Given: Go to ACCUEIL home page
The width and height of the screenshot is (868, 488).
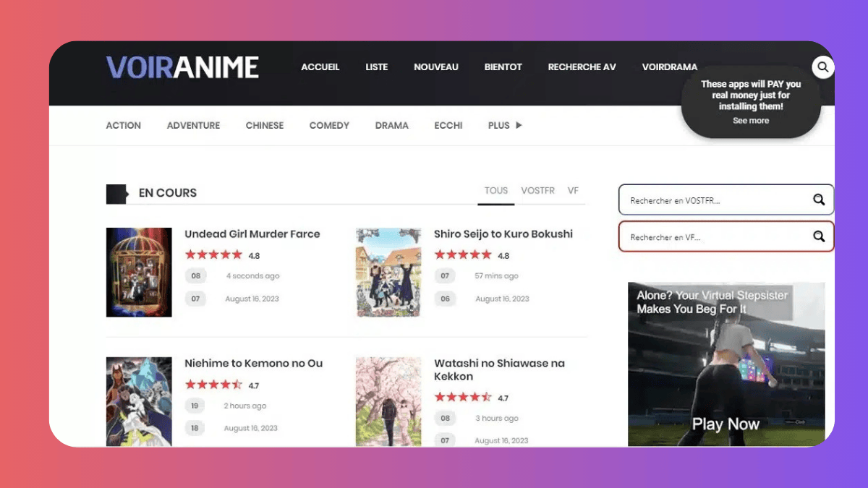Looking at the screenshot, I should click(x=320, y=67).
